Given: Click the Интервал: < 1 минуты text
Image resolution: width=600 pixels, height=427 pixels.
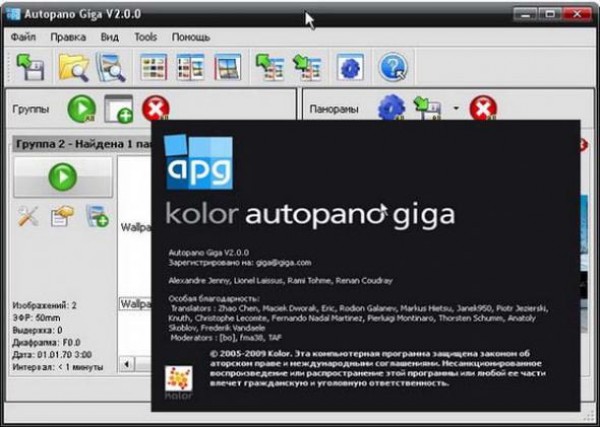Looking at the screenshot, I should click(58, 367).
